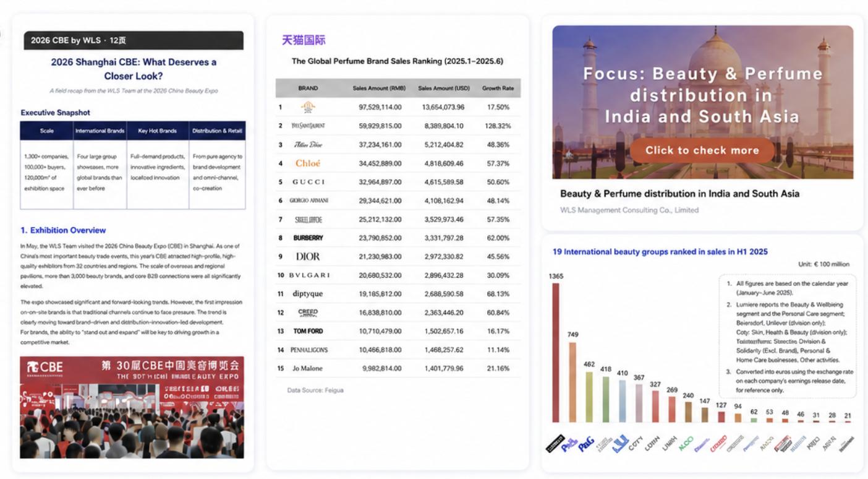Click the DIOR brand logo
The image size is (868, 479).
(308, 256)
